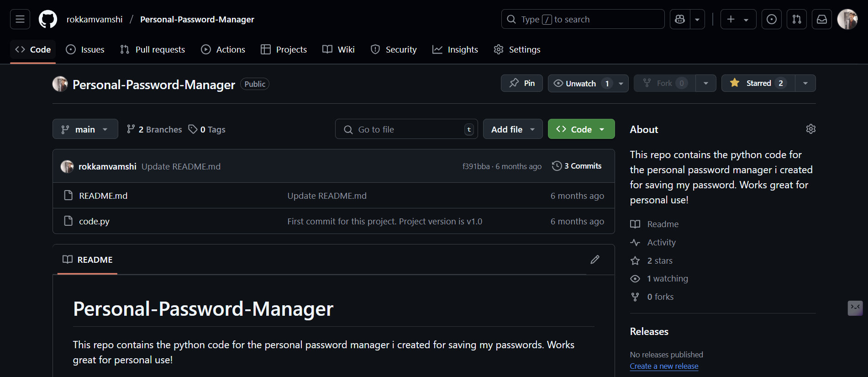Open the green Code dropdown button
Screen dimensions: 868x377
pos(581,129)
